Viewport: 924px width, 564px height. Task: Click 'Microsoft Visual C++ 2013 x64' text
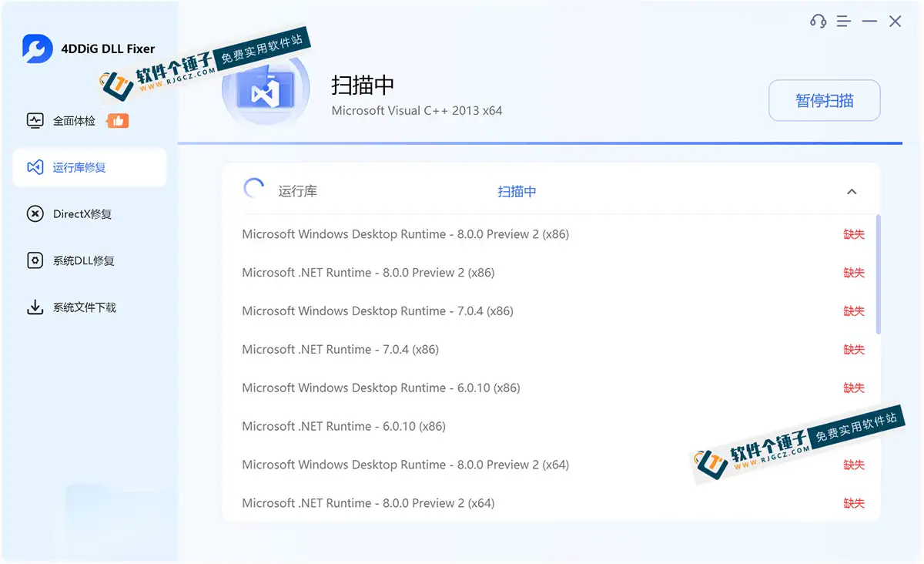417,111
